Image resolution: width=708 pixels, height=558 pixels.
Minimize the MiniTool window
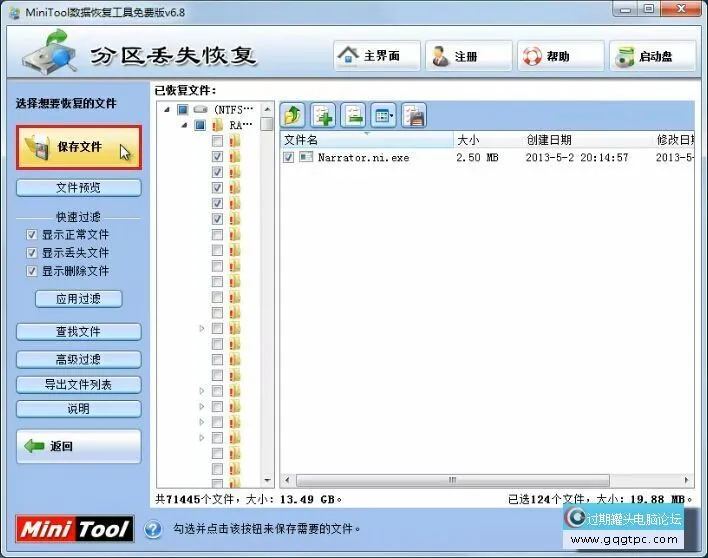[x=625, y=9]
